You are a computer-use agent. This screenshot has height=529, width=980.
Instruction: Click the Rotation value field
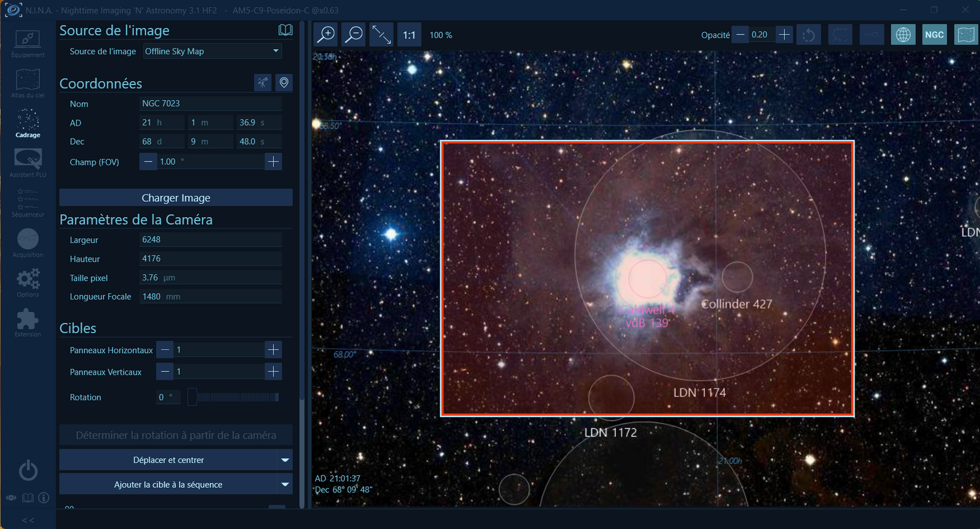(x=168, y=397)
